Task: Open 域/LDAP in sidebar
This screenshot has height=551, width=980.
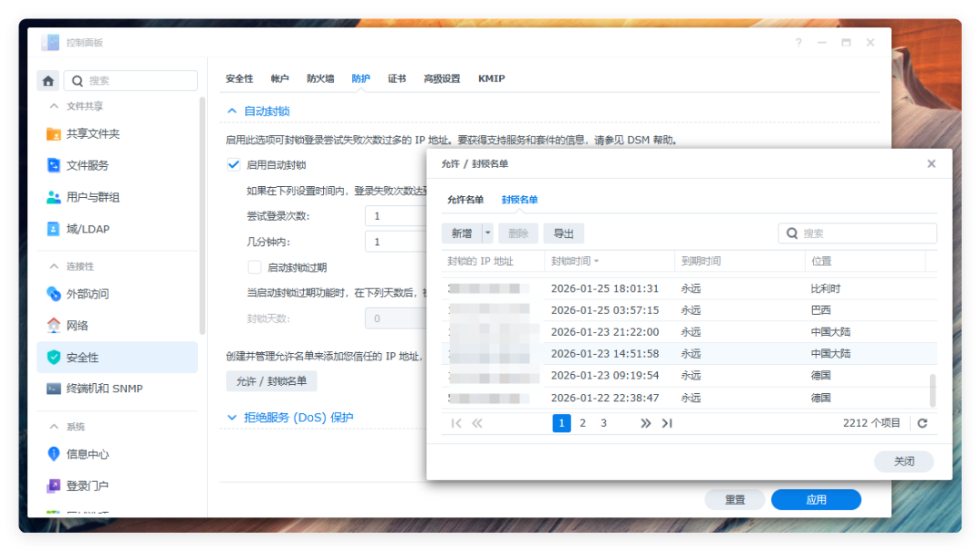Action: coord(117,230)
